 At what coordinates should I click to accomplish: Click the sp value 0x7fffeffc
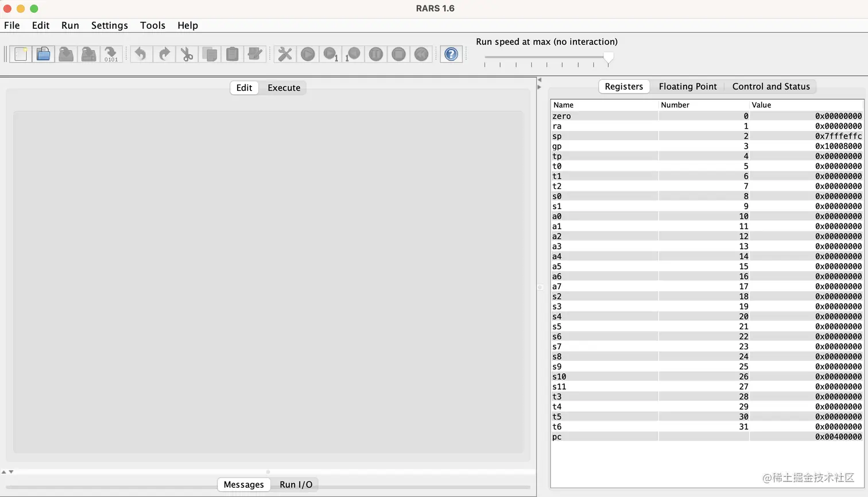(838, 136)
